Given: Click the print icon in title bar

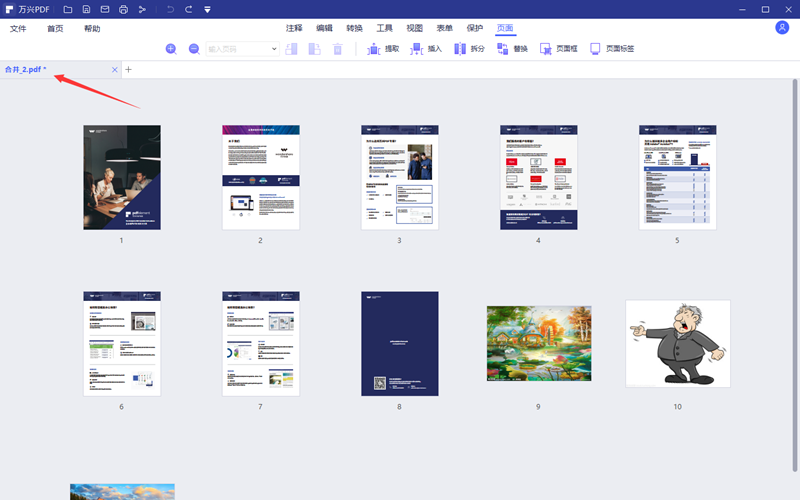Looking at the screenshot, I should click(x=123, y=9).
